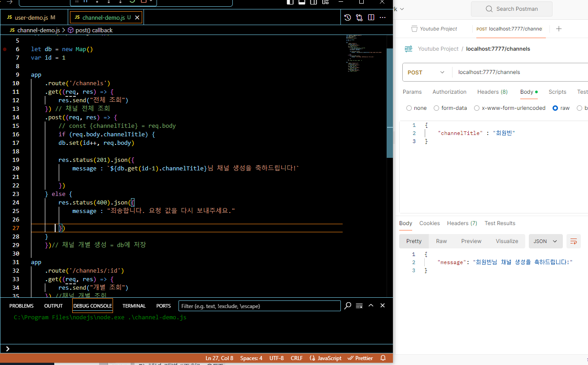Image resolution: width=588 pixels, height=365 pixels.
Task: Close the bottom panel with X icon
Action: coord(383,305)
